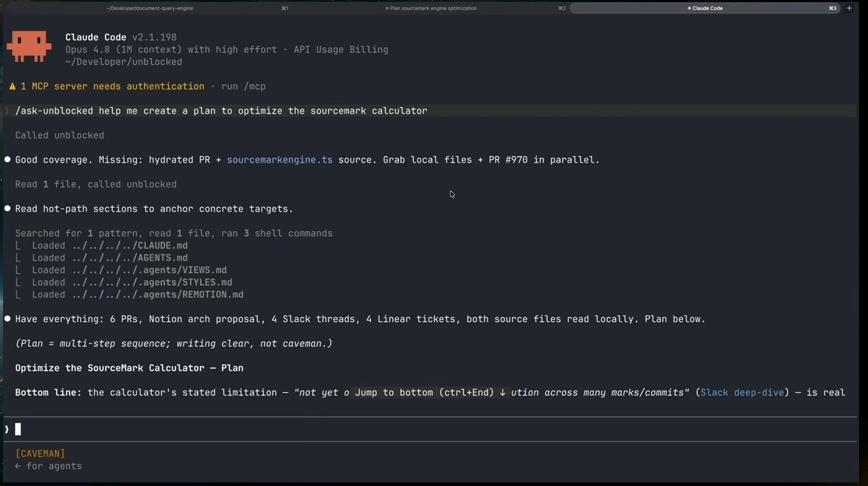The image size is (868, 486).
Task: Click the bullet before 'Good coverage'
Action: 8,160
